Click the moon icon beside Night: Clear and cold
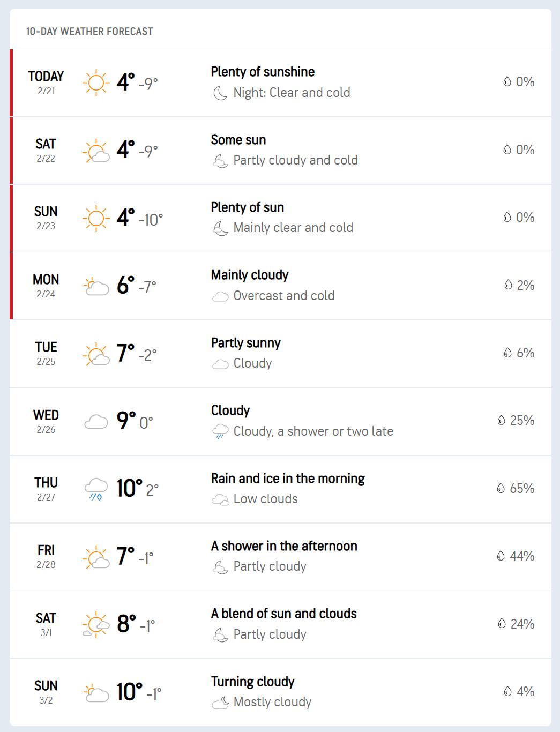Screen dimensions: 560x732 (x=220, y=93)
